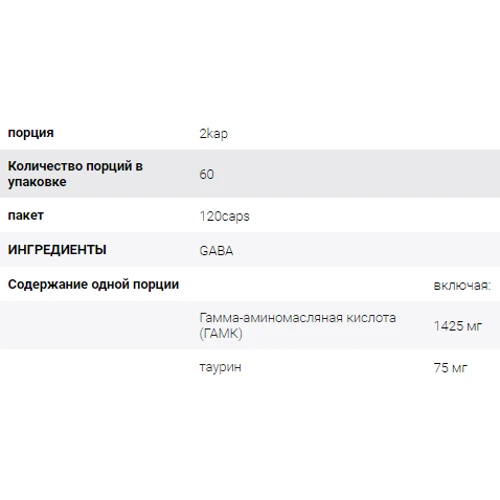
Task: Select the '60' servings value
Action: 207,174
